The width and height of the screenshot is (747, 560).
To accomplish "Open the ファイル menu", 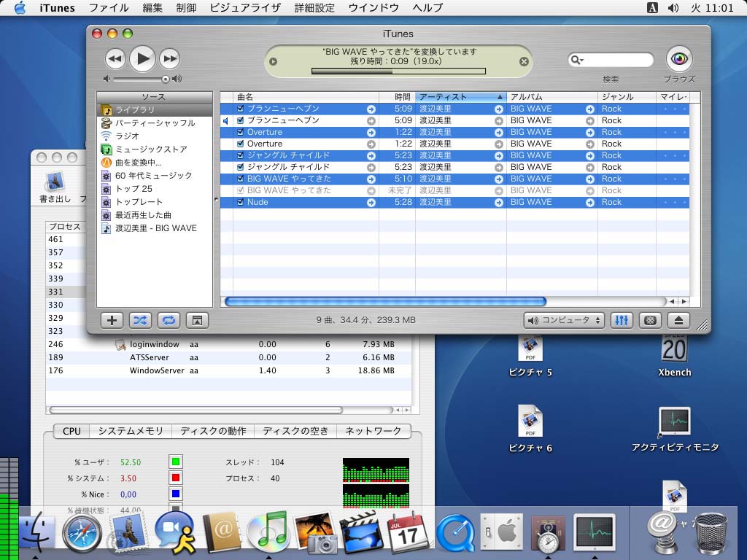I will 109,7.
